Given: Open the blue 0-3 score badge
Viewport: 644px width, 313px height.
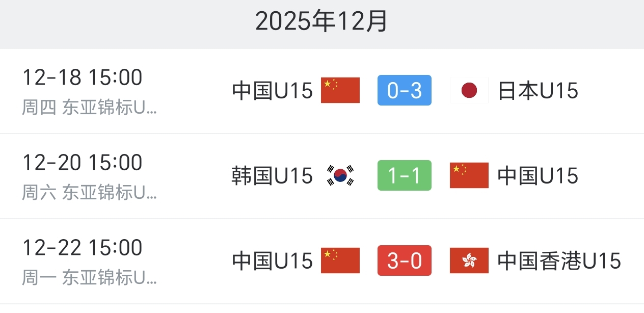Looking at the screenshot, I should (x=405, y=91).
